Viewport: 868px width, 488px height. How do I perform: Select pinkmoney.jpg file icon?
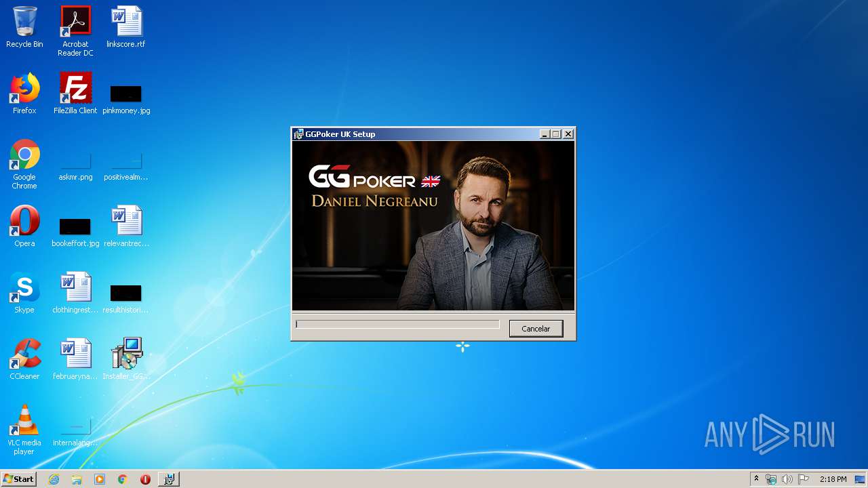click(x=126, y=100)
